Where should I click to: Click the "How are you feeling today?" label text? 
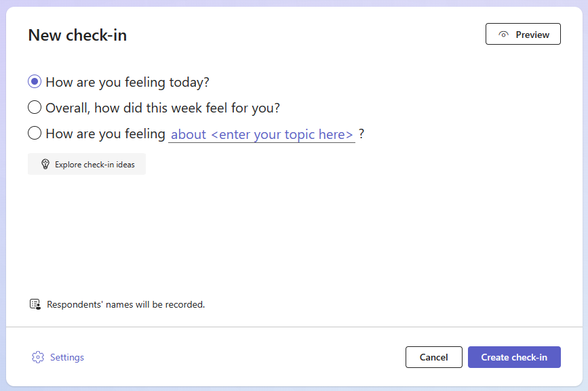[128, 82]
